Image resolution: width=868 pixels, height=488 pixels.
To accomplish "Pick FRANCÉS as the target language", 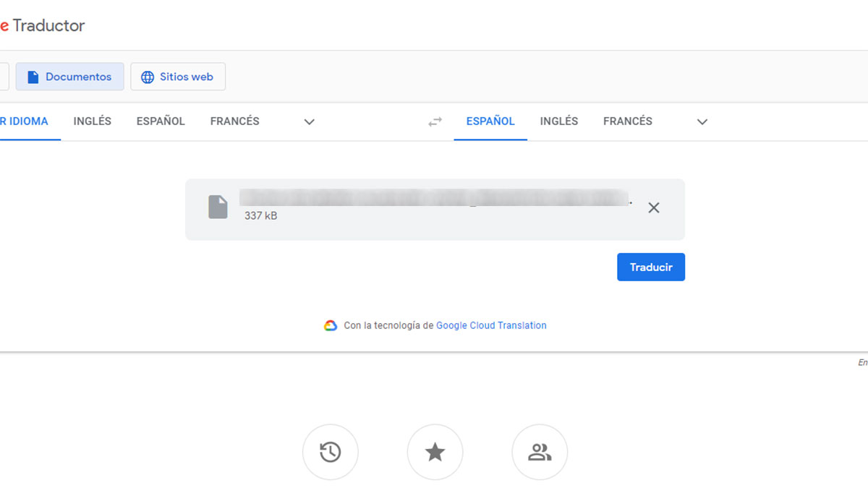I will [x=627, y=121].
